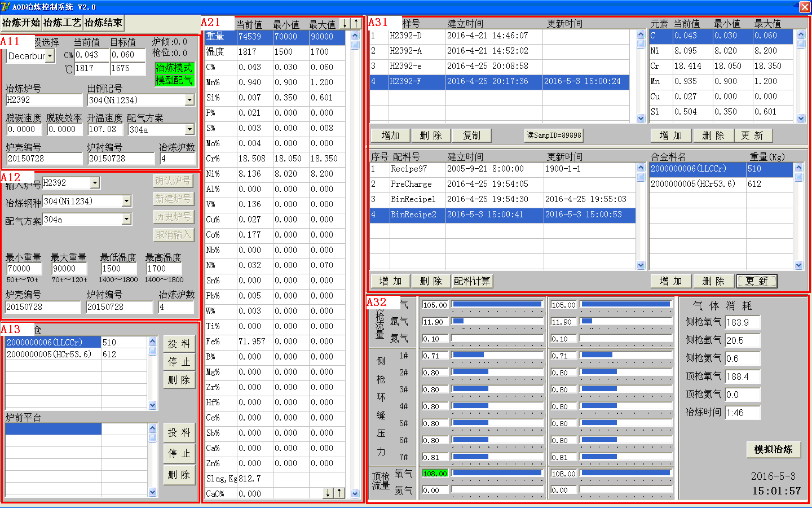Click the temperature 目标值 field showing 1675
This screenshot has width=812, height=508.
(128, 68)
